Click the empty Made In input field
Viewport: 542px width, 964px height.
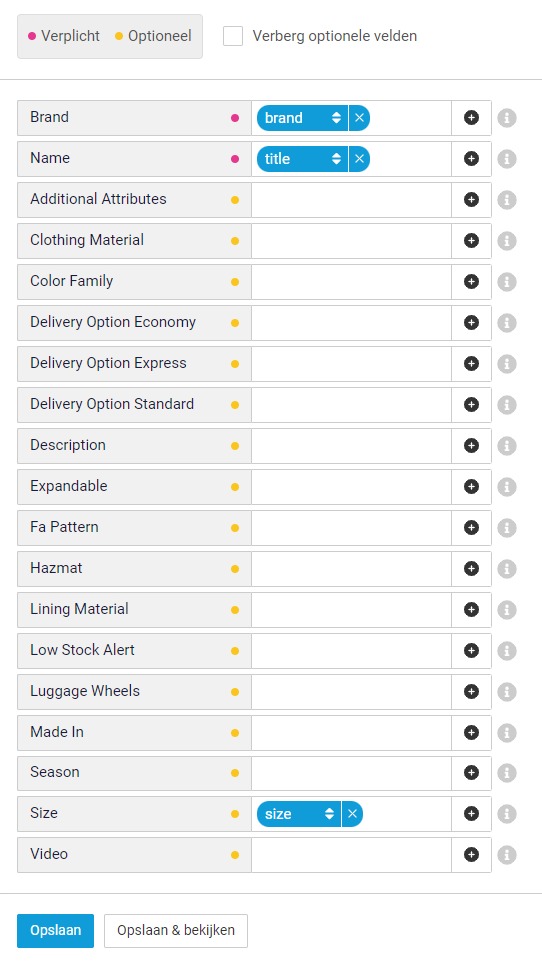(x=351, y=732)
